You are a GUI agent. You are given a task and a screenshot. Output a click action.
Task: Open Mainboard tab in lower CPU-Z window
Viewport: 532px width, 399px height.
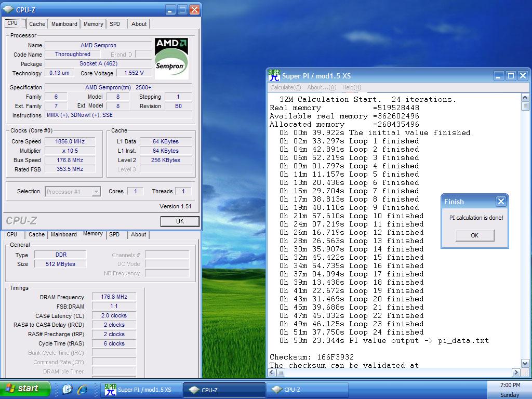pyautogui.click(x=64, y=234)
